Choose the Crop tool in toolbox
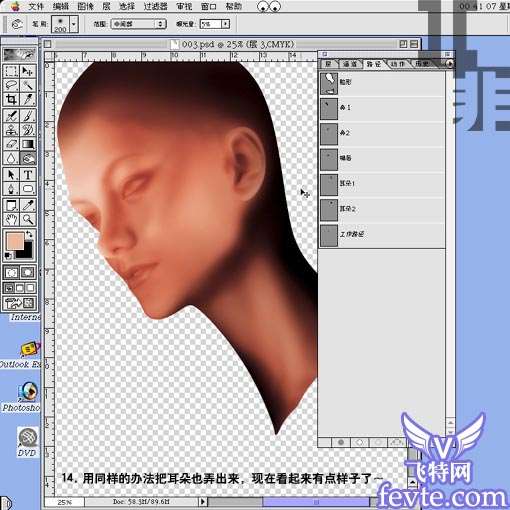 [11, 99]
